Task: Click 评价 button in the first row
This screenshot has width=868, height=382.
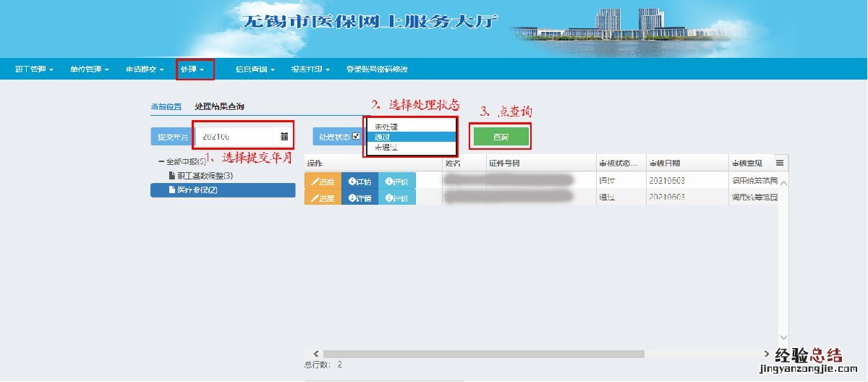Action: tap(396, 182)
